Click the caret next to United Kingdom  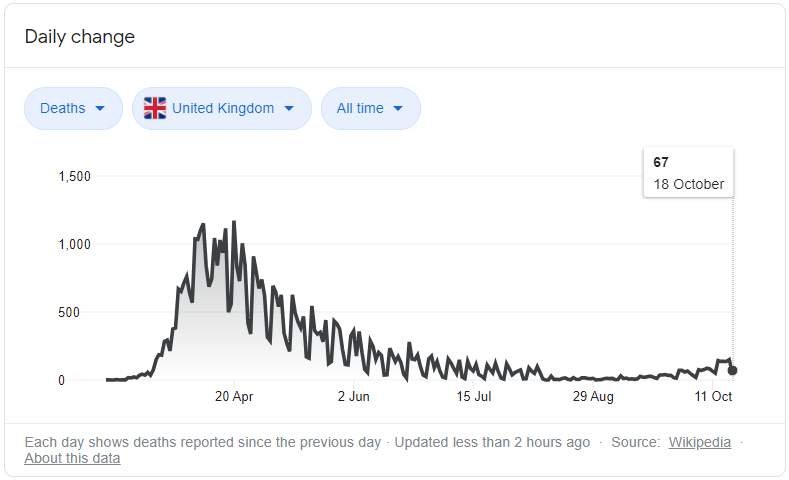[289, 109]
